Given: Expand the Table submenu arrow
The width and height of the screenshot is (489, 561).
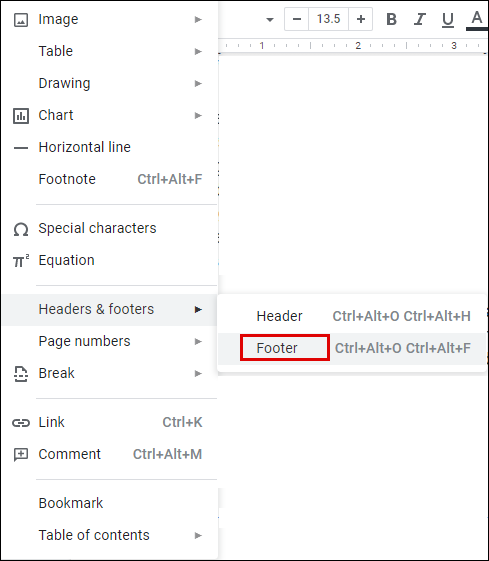Looking at the screenshot, I should pos(198,52).
